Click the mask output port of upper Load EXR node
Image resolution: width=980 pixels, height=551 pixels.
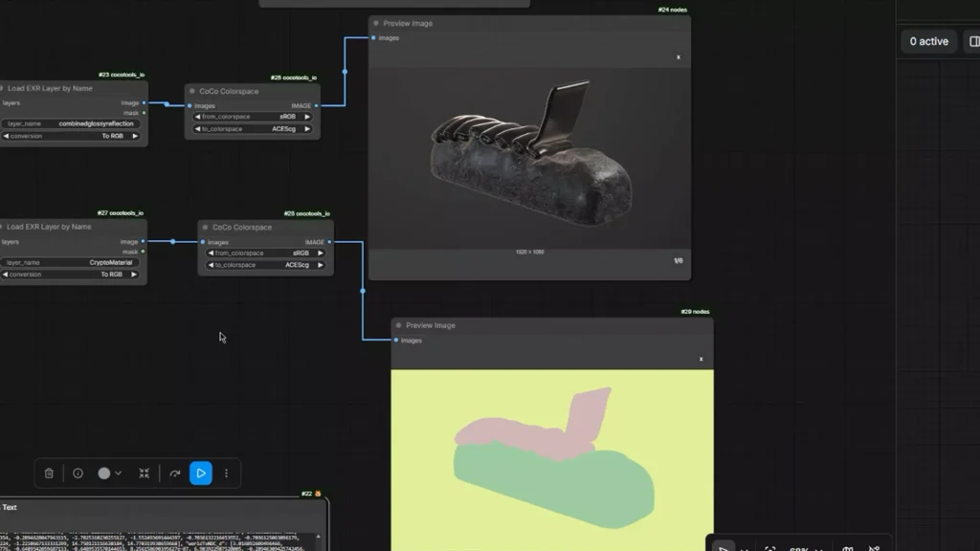145,113
